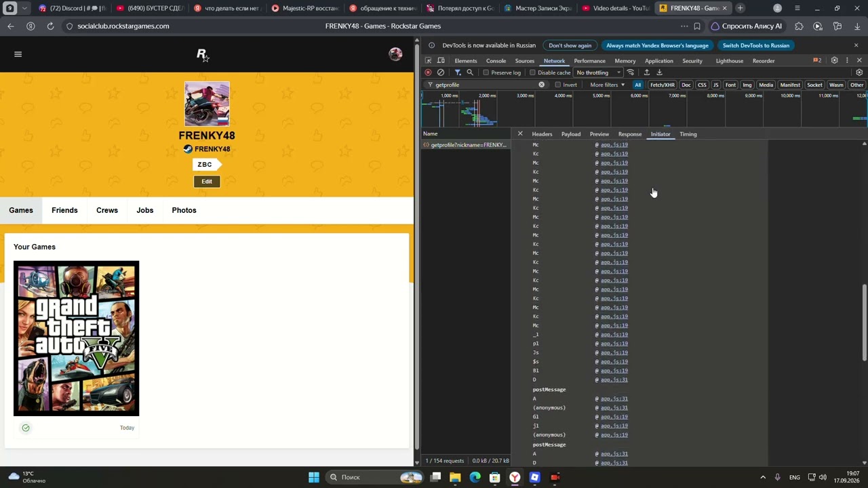Filter requests by JS type

point(715,85)
